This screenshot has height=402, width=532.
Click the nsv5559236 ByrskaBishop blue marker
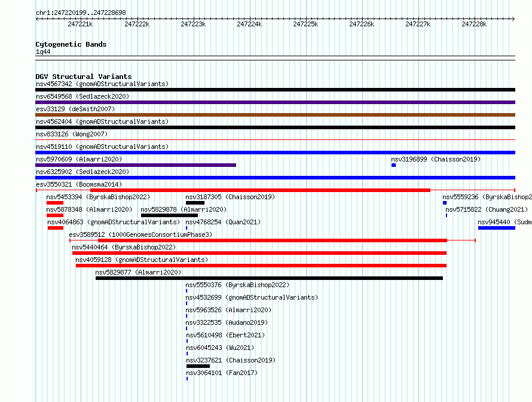click(x=445, y=203)
